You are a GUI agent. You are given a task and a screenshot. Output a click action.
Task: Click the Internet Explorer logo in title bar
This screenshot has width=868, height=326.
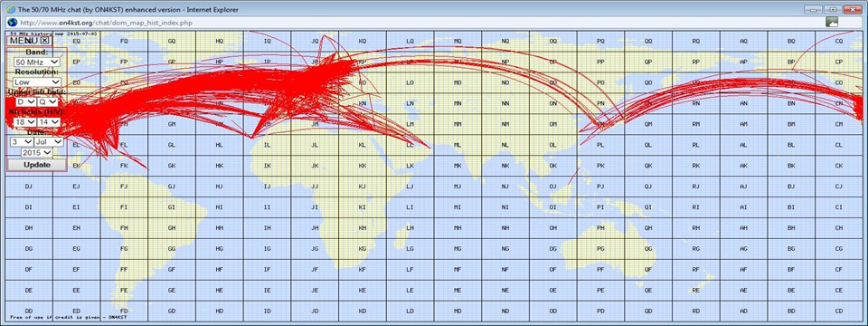tap(11, 9)
